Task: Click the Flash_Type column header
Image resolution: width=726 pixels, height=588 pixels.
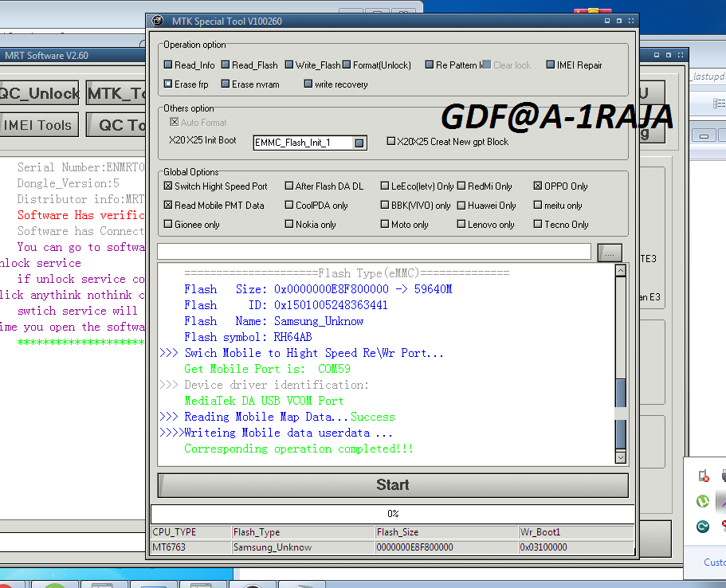Action: coord(304,532)
